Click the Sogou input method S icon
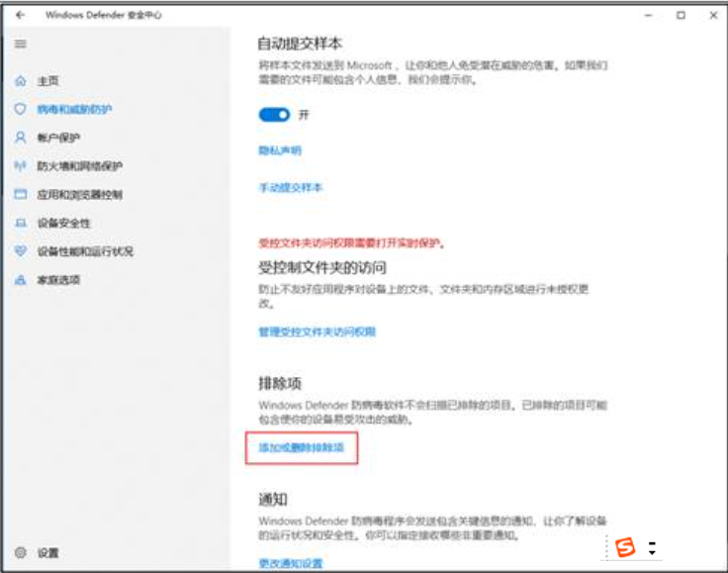This screenshot has width=728, height=573. pos(625,547)
